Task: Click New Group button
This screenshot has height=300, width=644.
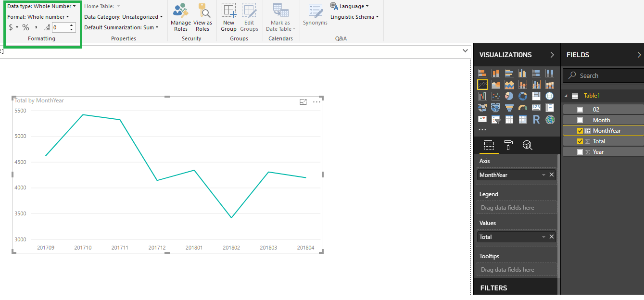Action: tap(229, 17)
